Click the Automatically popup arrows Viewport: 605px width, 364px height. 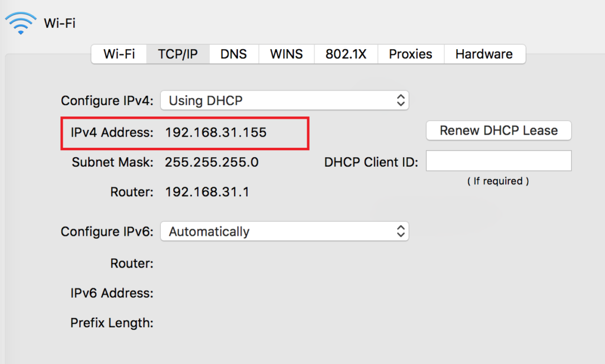(x=401, y=231)
